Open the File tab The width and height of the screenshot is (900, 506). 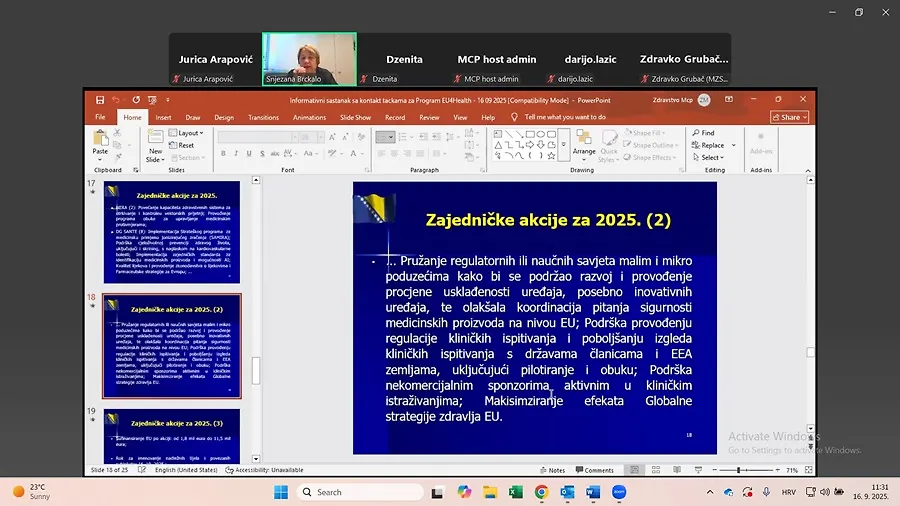coord(100,117)
